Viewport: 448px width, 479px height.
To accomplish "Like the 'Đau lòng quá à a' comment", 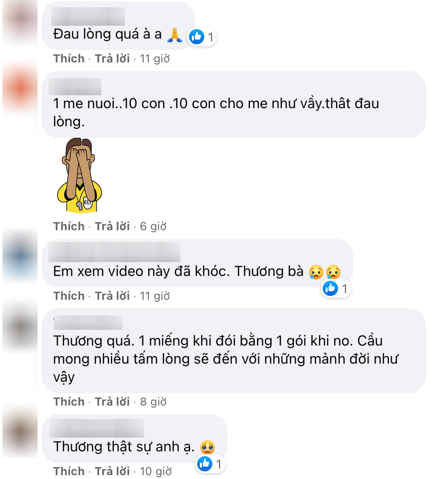I will pos(69,58).
